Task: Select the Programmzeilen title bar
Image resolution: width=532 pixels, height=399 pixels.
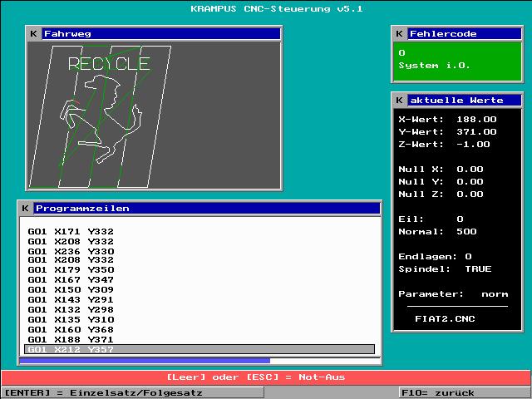Action: point(207,209)
